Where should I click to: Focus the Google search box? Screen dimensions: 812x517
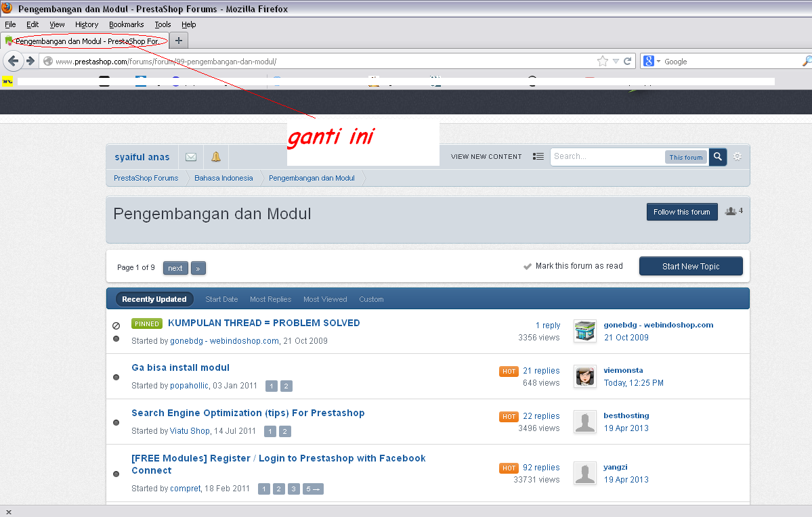(x=732, y=61)
